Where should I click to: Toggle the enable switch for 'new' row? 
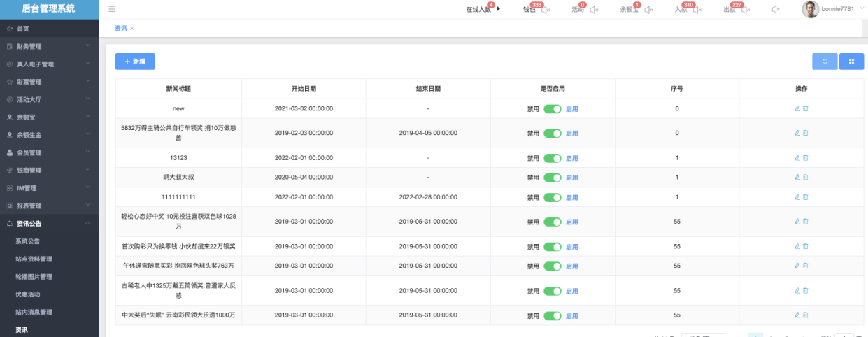coord(553,109)
